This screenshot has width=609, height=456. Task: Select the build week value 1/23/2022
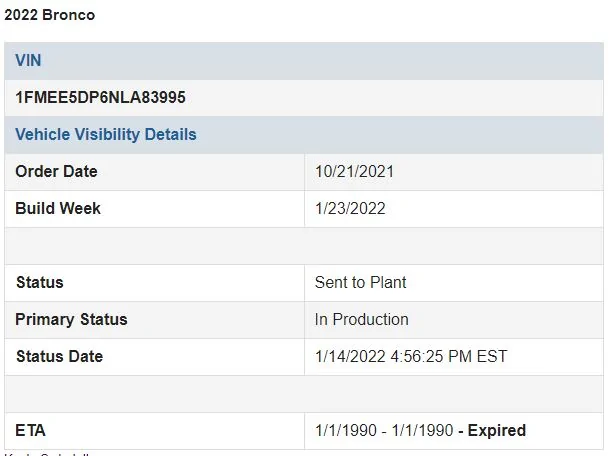click(350, 209)
